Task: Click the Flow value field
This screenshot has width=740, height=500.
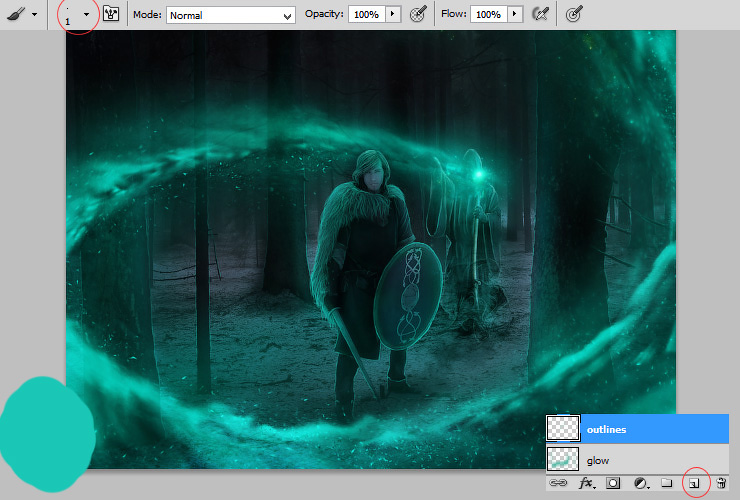Action: coord(488,15)
